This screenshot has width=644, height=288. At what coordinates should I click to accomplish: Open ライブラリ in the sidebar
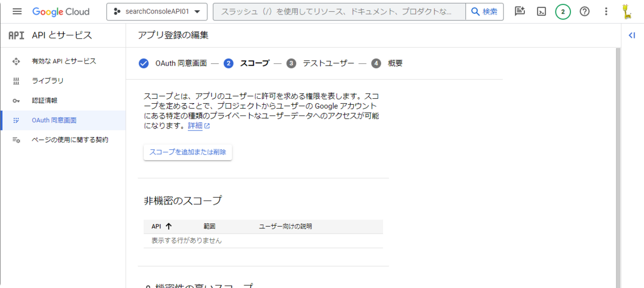[x=48, y=81]
